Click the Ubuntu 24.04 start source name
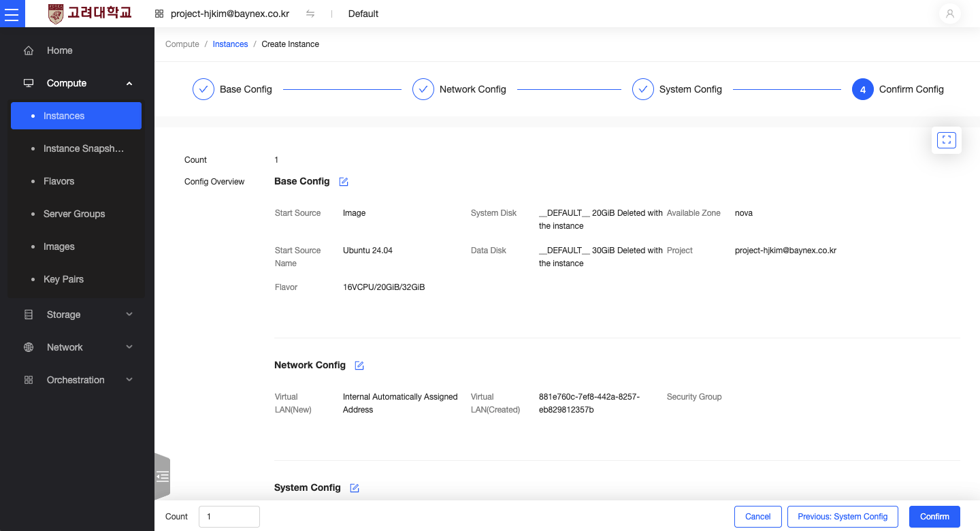This screenshot has width=980, height=531. point(367,251)
